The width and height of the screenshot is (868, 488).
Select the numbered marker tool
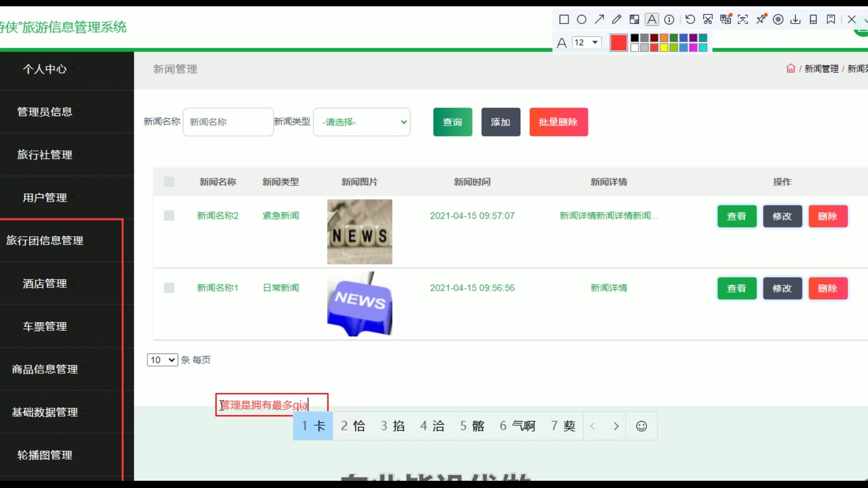(x=670, y=19)
